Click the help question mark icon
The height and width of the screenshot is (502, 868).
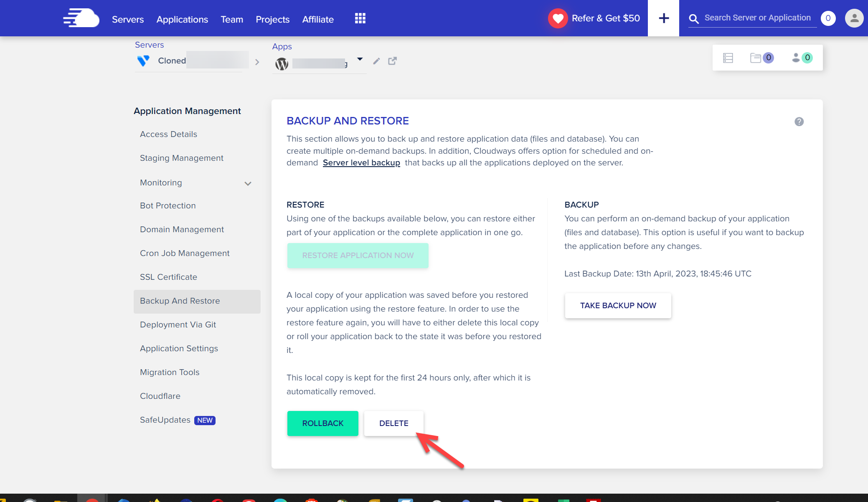tap(799, 122)
